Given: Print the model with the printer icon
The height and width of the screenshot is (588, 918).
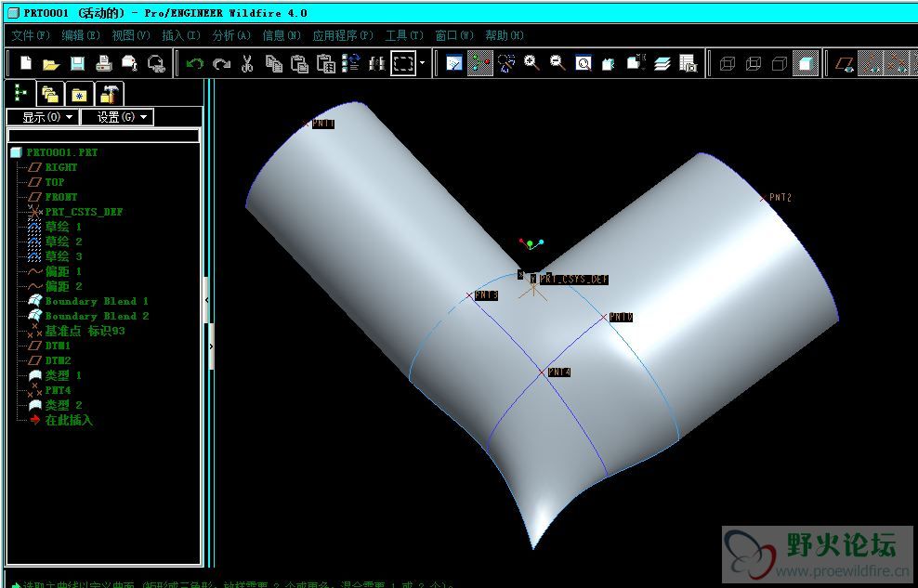Looking at the screenshot, I should point(104,62).
